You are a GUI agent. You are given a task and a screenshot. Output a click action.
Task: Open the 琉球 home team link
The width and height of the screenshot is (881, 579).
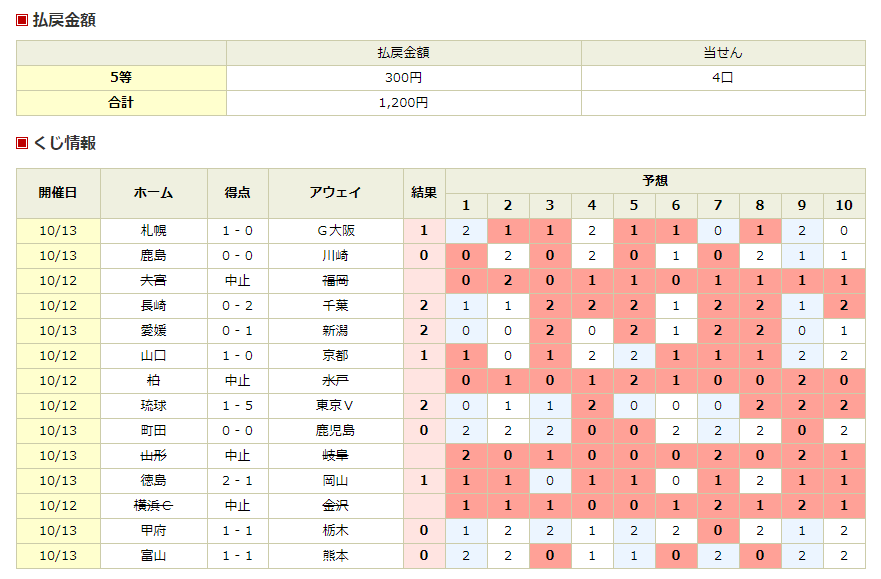(153, 406)
